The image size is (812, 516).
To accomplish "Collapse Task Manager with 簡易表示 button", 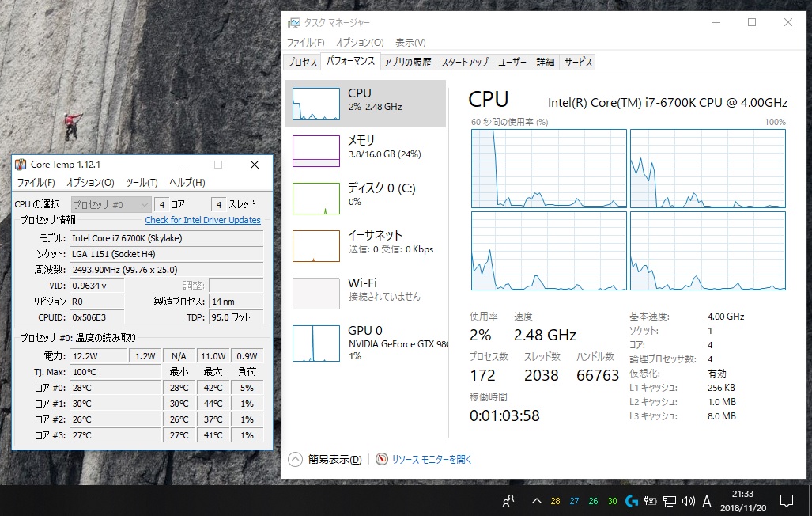I will click(x=325, y=459).
